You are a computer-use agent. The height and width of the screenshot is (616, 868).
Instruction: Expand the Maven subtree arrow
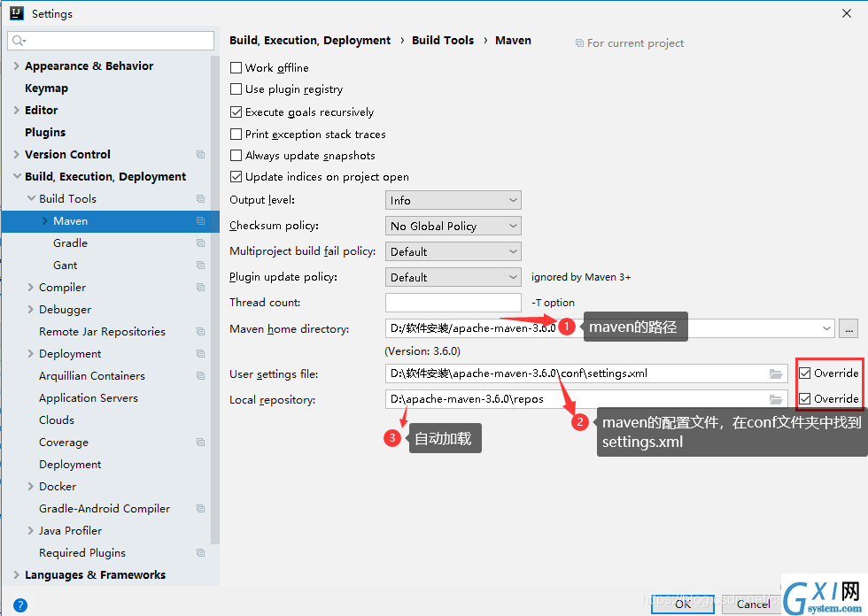(x=45, y=220)
